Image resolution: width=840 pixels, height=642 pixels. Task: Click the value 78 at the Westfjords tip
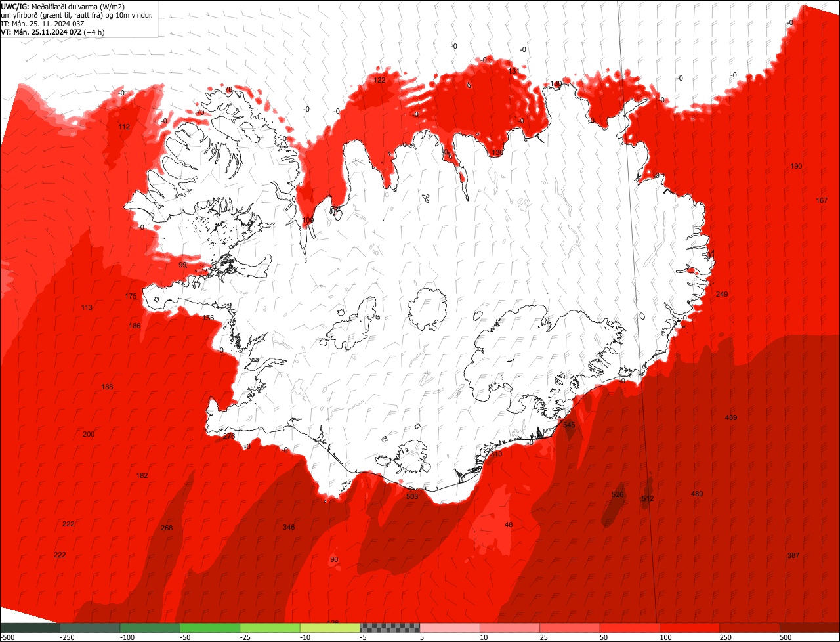tap(228, 89)
